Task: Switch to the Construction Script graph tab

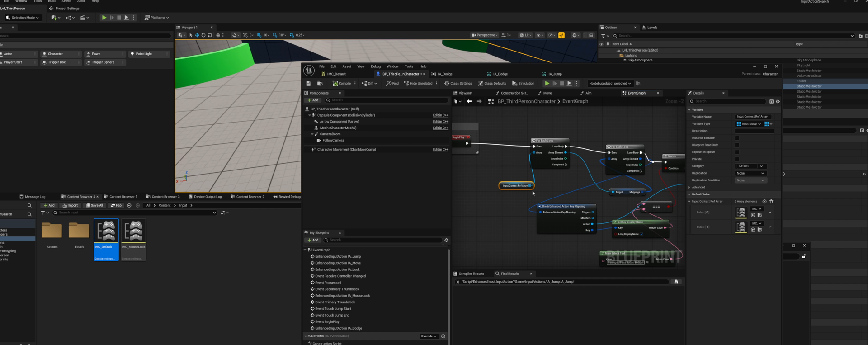Action: click(x=512, y=93)
